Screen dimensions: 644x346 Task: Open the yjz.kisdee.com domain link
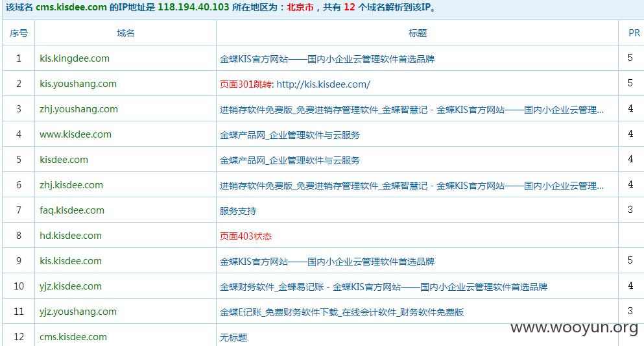[x=71, y=286]
